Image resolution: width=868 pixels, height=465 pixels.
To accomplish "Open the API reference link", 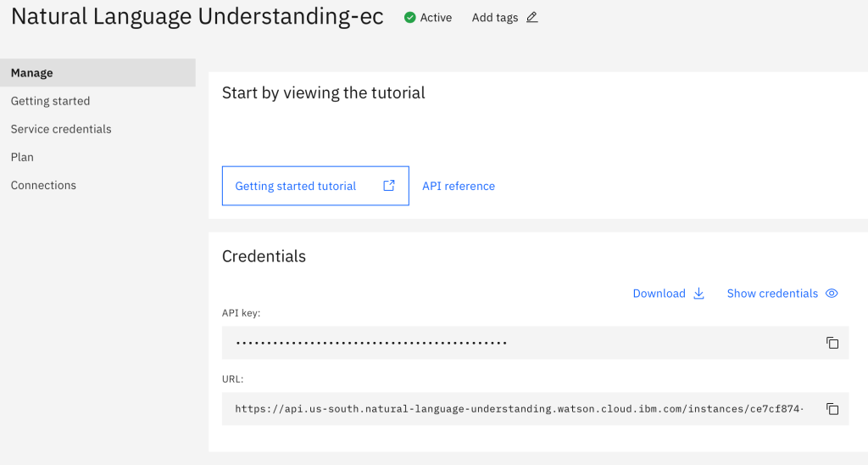I will (459, 186).
